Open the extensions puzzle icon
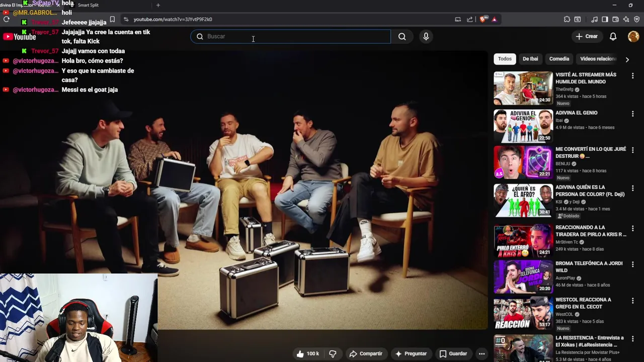This screenshot has height=362, width=644. [567, 19]
